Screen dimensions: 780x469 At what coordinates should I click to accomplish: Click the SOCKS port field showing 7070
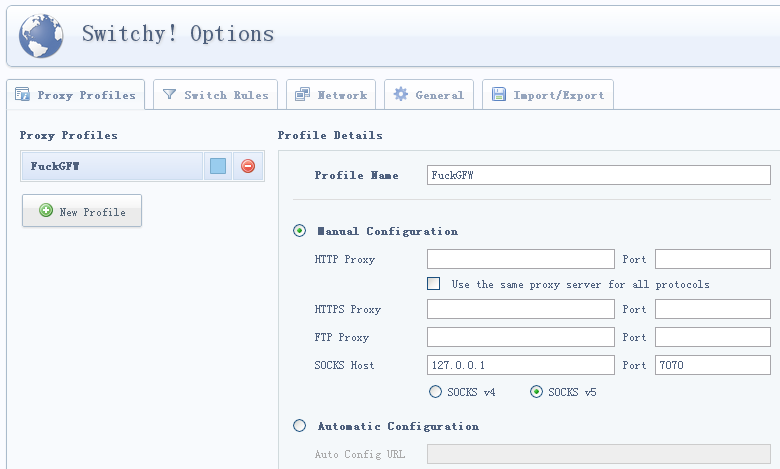[x=712, y=365]
